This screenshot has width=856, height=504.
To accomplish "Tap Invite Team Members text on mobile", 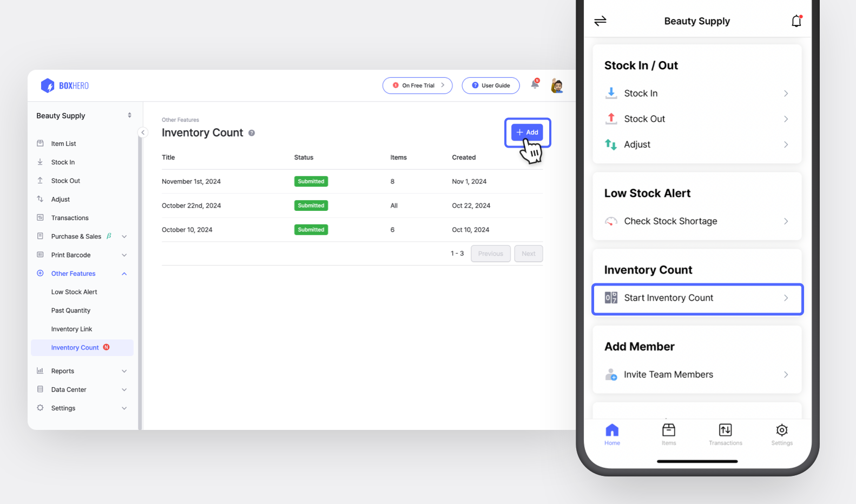I will point(668,374).
